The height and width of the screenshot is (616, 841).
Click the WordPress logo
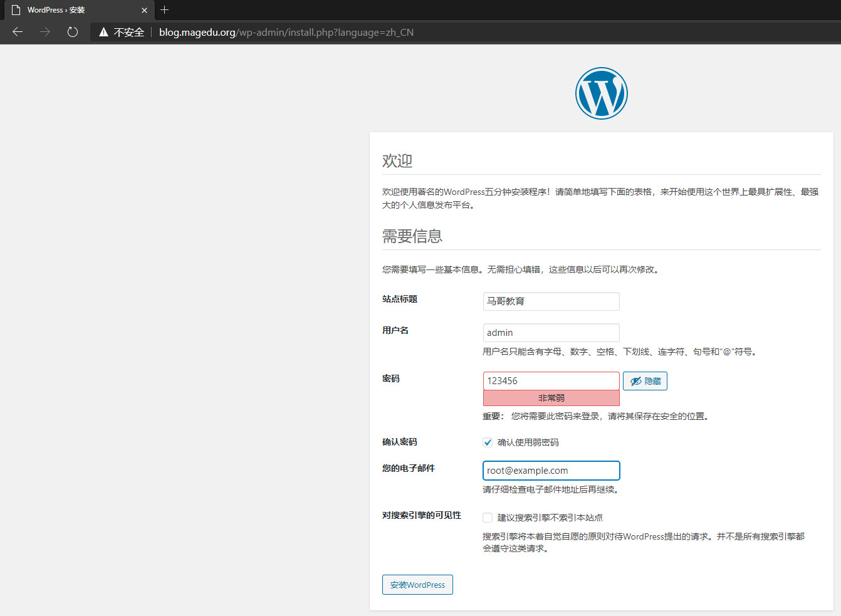601,93
